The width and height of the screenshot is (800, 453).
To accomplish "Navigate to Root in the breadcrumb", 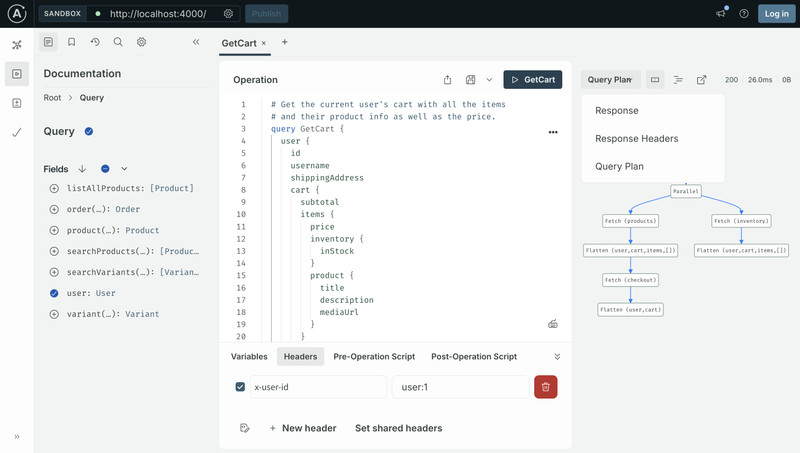I will click(52, 97).
